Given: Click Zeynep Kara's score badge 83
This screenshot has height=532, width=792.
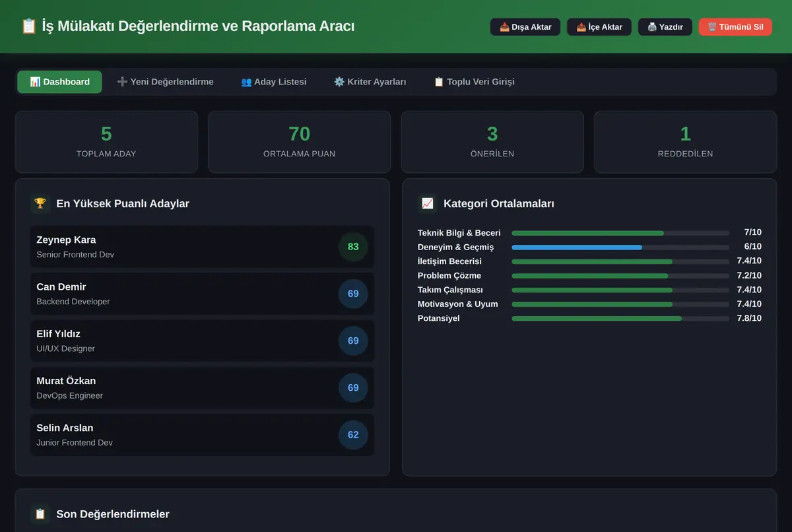Looking at the screenshot, I should 353,247.
